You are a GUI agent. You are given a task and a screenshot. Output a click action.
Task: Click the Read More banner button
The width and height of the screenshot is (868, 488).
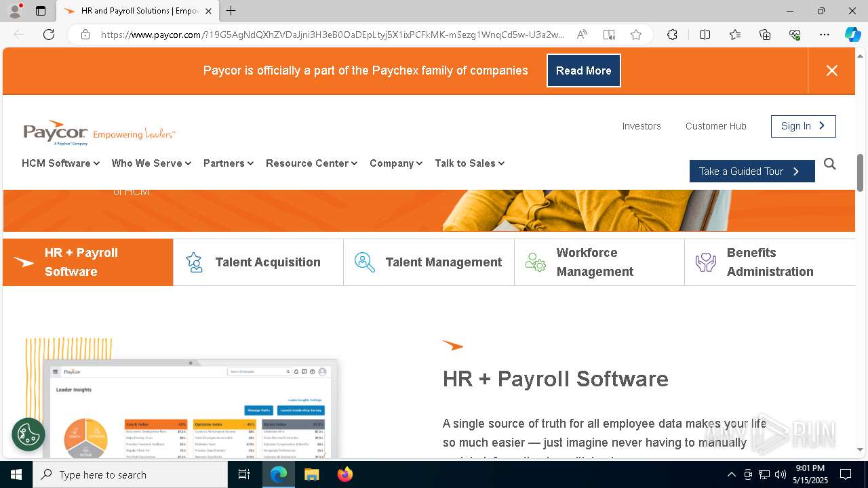pyautogui.click(x=584, y=70)
